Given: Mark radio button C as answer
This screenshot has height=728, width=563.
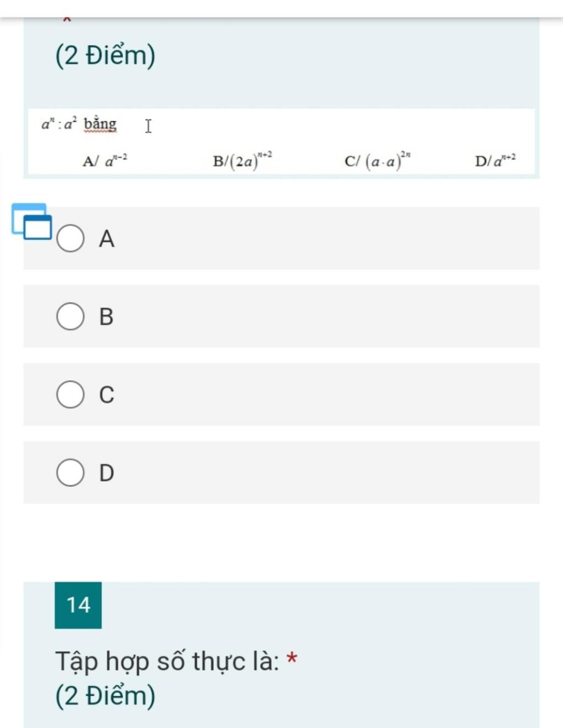Looking at the screenshot, I should coord(70,394).
